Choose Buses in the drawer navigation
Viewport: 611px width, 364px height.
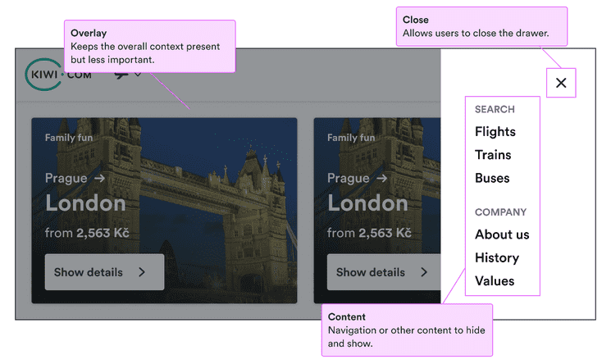[x=492, y=178]
